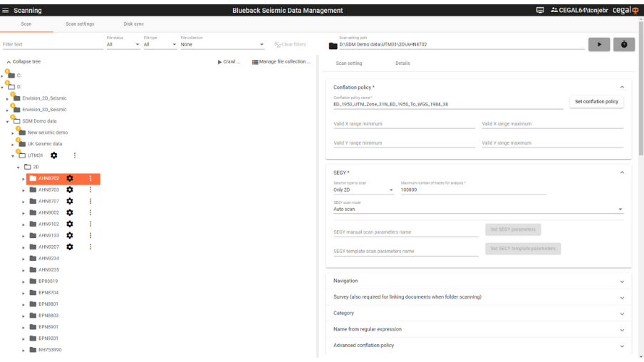Image resolution: width=644 pixels, height=362 pixels.
Task: Switch to the Disk sync tab
Action: [133, 24]
